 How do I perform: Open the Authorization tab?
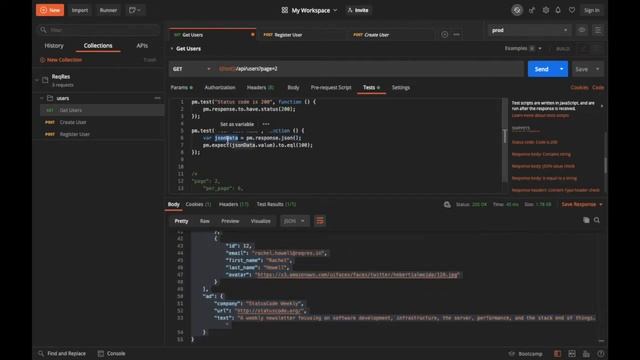tap(220, 88)
